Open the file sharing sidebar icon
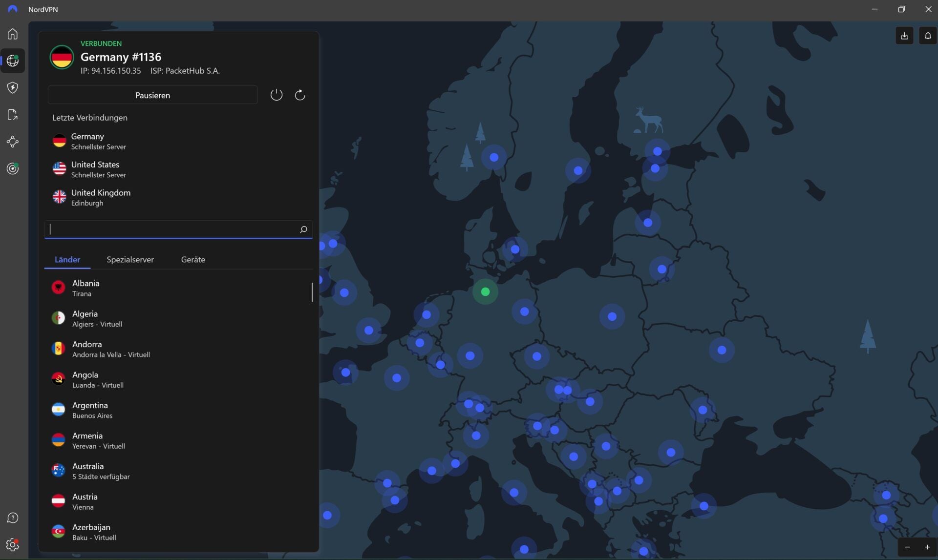This screenshot has height=560, width=938. (12, 114)
